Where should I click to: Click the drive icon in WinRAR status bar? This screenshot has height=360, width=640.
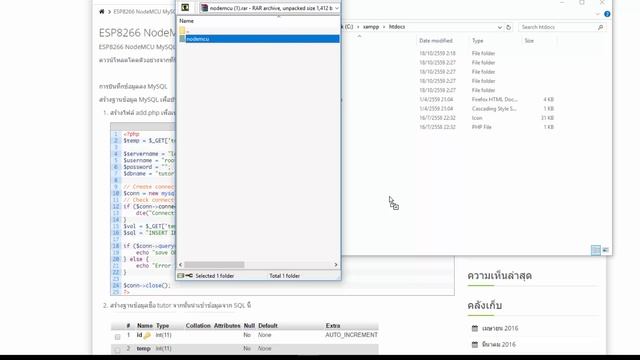coord(181,276)
